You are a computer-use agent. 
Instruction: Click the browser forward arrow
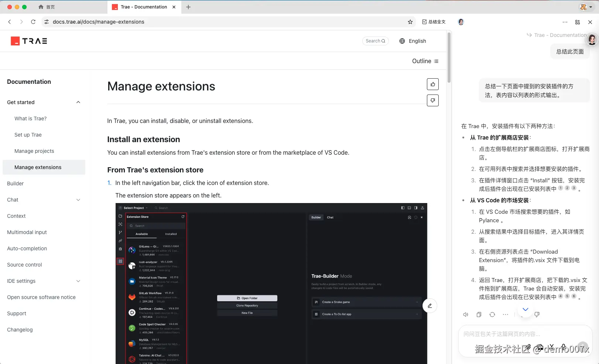click(21, 22)
